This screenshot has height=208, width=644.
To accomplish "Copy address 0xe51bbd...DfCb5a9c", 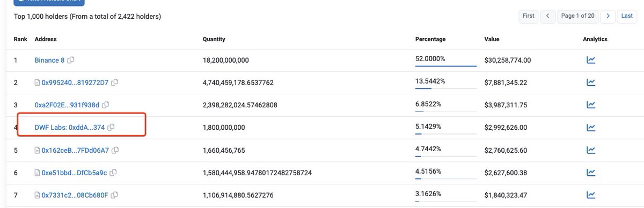I will pos(113,173).
